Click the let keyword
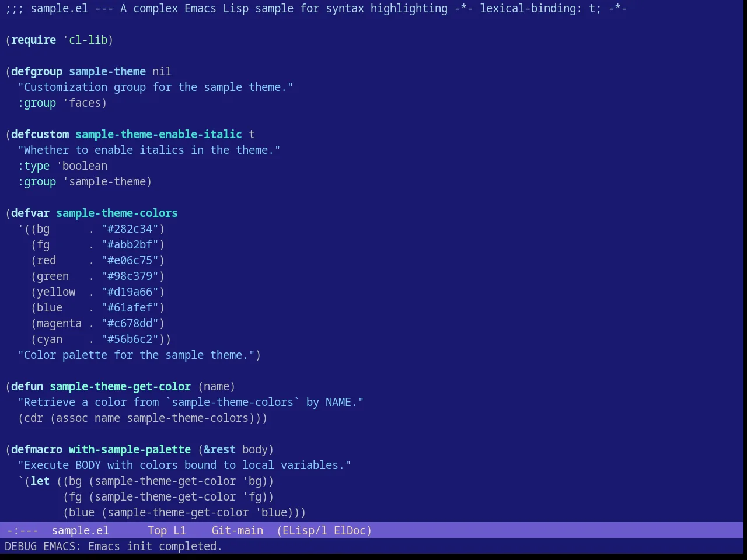Viewport: 747px width, 560px height. pyautogui.click(x=40, y=481)
